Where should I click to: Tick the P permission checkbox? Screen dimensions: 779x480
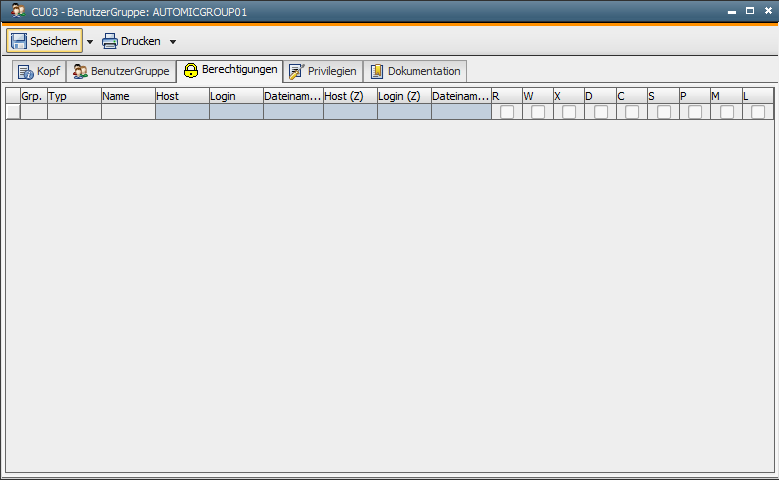click(695, 112)
